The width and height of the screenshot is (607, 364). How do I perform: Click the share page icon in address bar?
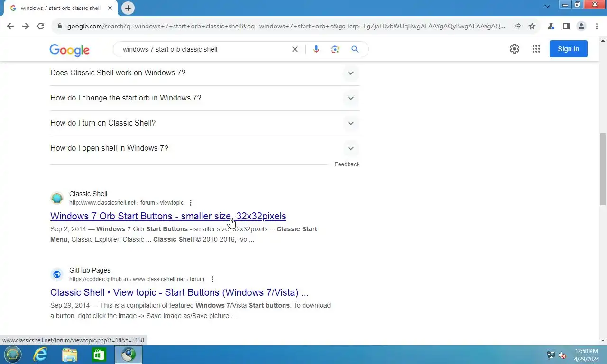(x=517, y=27)
